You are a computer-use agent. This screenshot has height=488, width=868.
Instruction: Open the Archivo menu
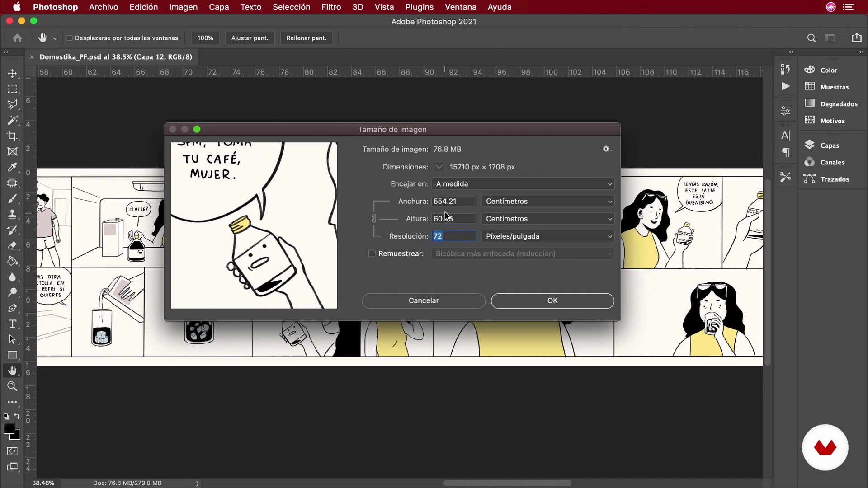click(104, 7)
